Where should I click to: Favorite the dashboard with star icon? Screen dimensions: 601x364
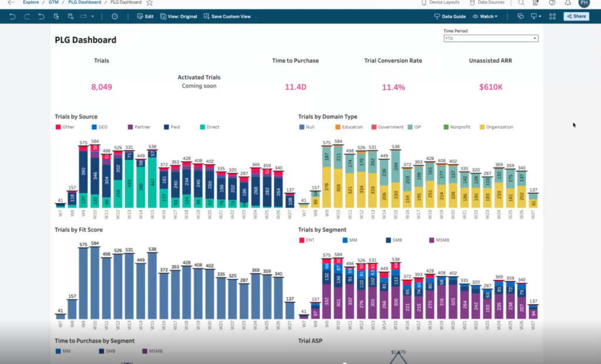click(150, 3)
